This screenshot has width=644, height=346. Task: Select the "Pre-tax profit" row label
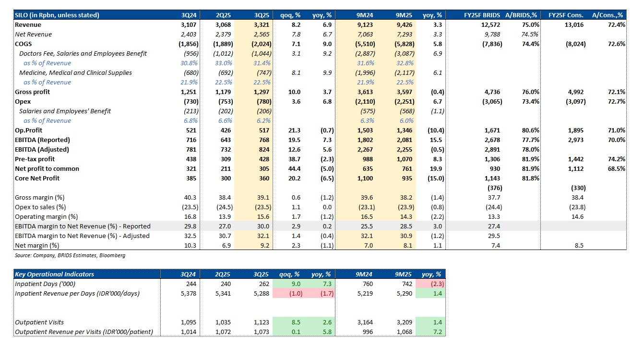coord(35,159)
